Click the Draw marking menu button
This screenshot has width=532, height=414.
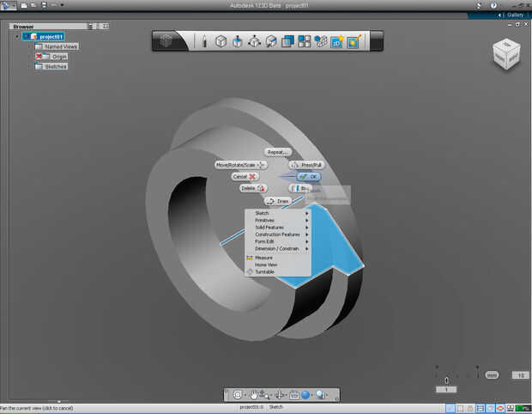278,201
